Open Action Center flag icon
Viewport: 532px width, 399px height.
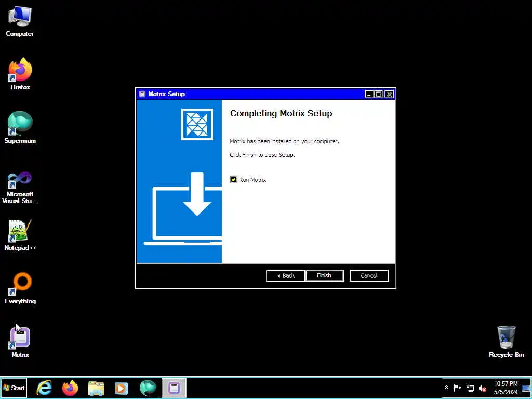coord(457,388)
